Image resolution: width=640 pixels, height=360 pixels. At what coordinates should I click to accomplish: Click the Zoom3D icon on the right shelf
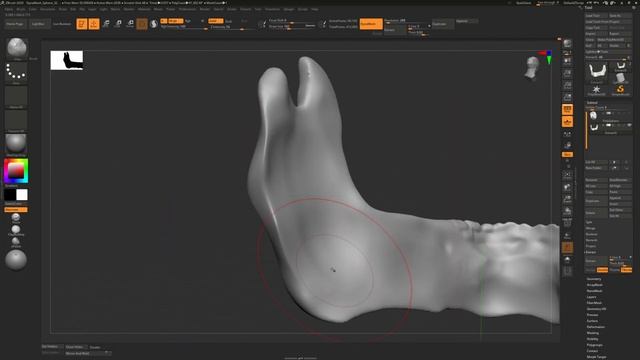pyautogui.click(x=567, y=199)
